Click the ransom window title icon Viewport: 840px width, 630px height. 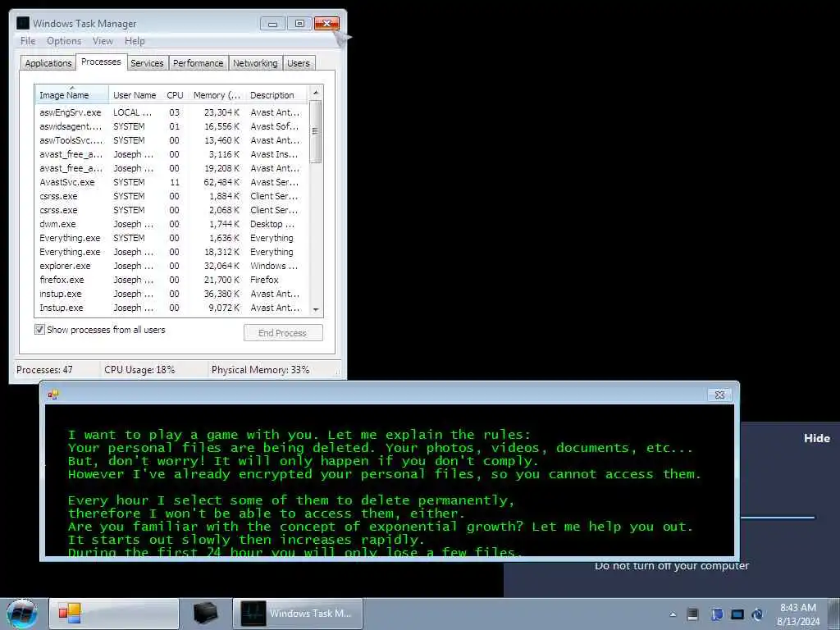(53, 395)
